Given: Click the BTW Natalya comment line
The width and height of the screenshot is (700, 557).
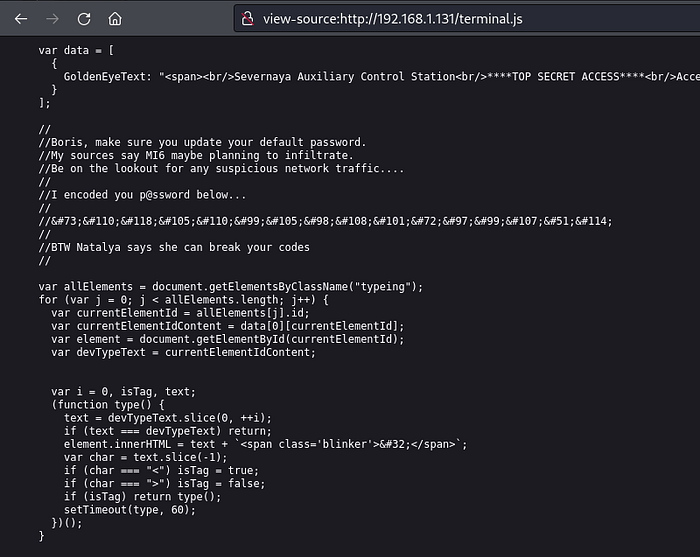Looking at the screenshot, I should coord(174,247).
